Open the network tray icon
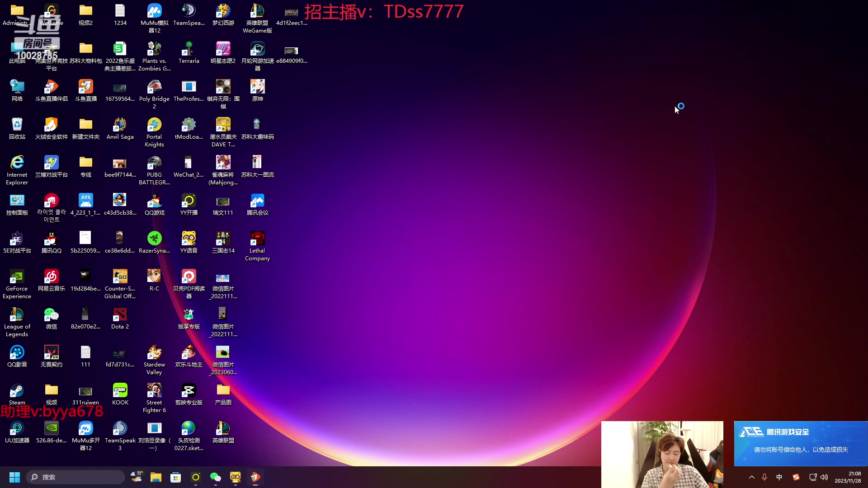Viewport: 868px width, 488px height. (813, 477)
